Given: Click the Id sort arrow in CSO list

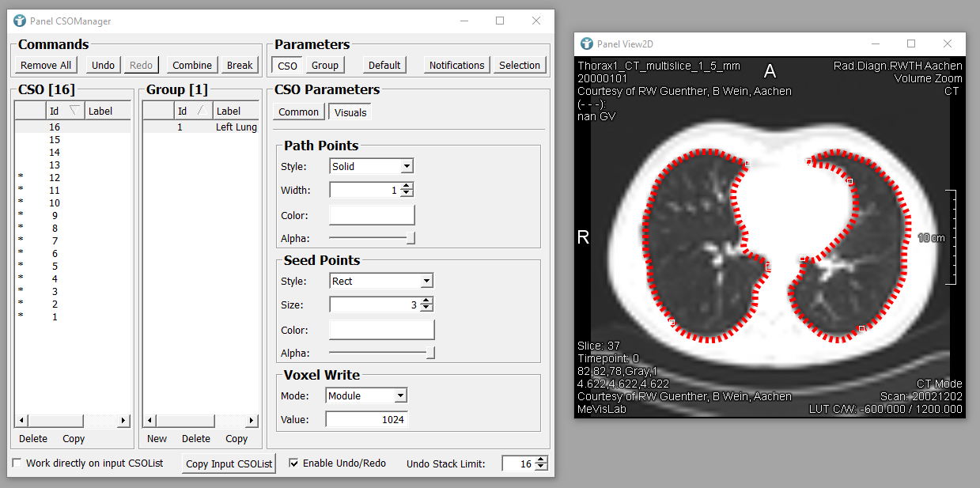Looking at the screenshot, I should pyautogui.click(x=74, y=111).
